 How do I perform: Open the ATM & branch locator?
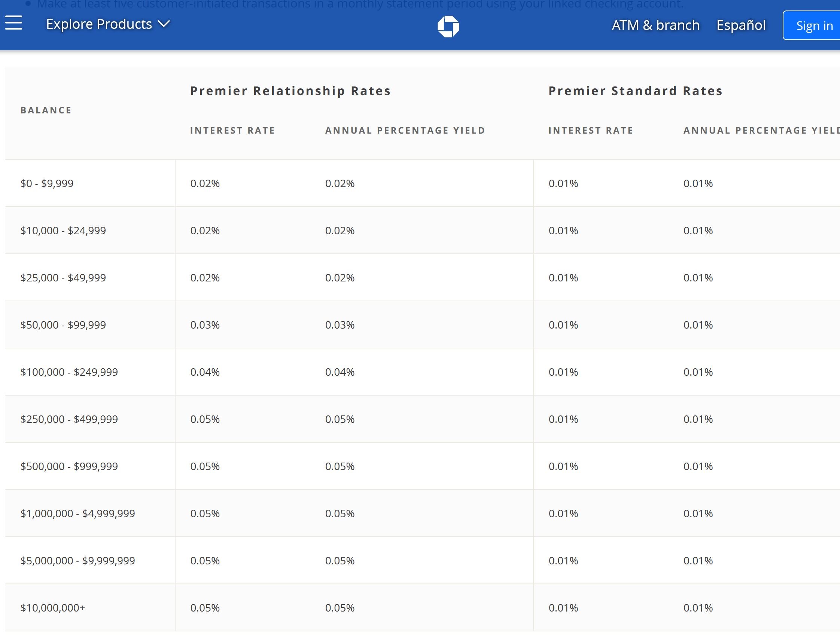pyautogui.click(x=655, y=25)
